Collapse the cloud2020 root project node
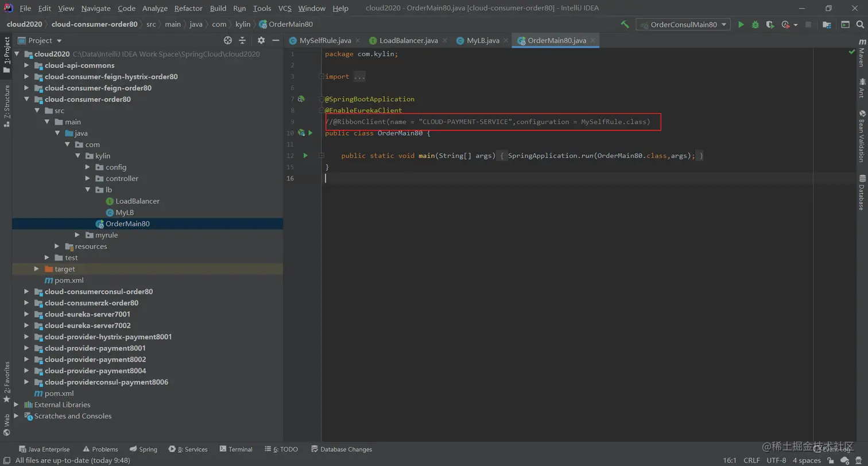The image size is (868, 466). [17, 54]
